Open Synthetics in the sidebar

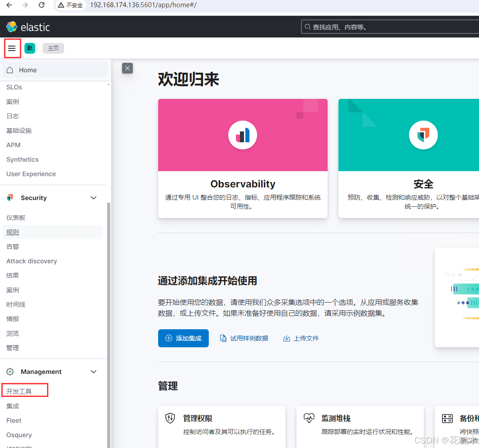tap(22, 159)
